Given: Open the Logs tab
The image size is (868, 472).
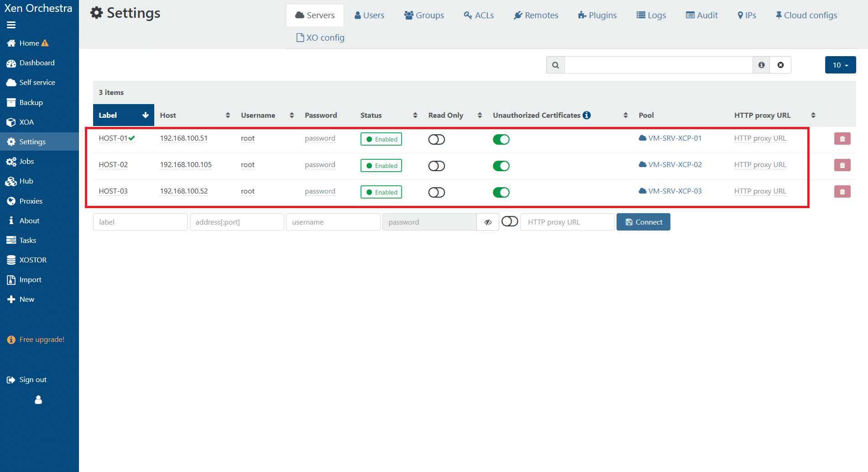Looking at the screenshot, I should tap(651, 15).
